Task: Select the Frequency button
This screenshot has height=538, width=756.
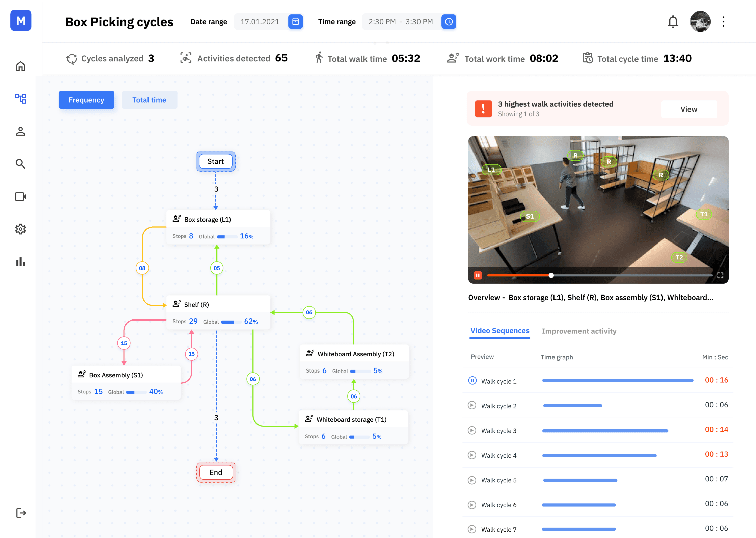Action: (x=86, y=100)
